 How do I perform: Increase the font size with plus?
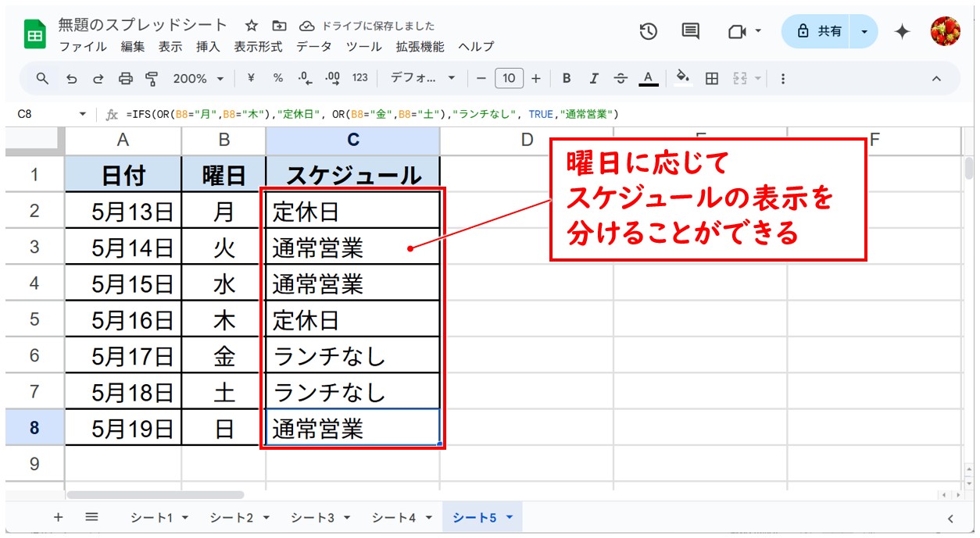coord(535,78)
